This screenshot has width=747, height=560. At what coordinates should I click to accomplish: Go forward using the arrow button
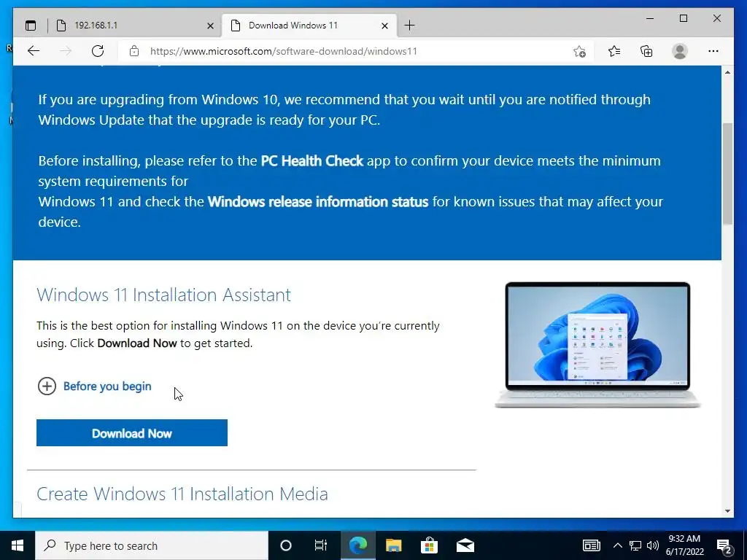(x=66, y=51)
